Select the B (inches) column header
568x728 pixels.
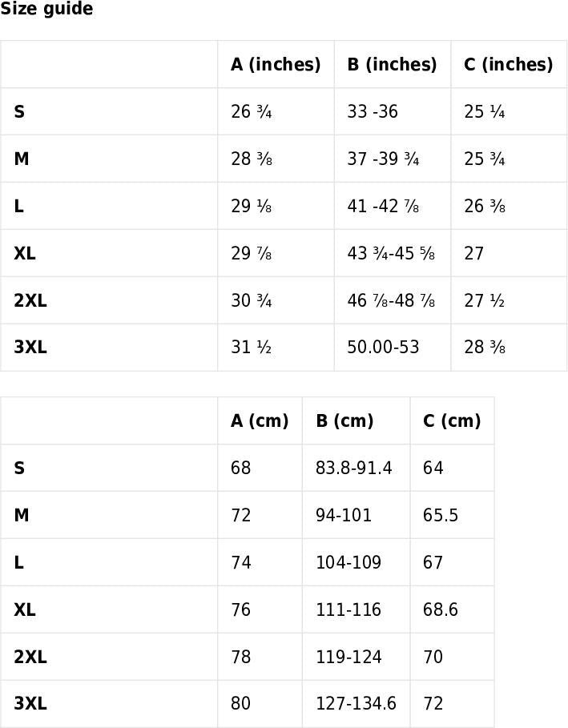pos(392,65)
